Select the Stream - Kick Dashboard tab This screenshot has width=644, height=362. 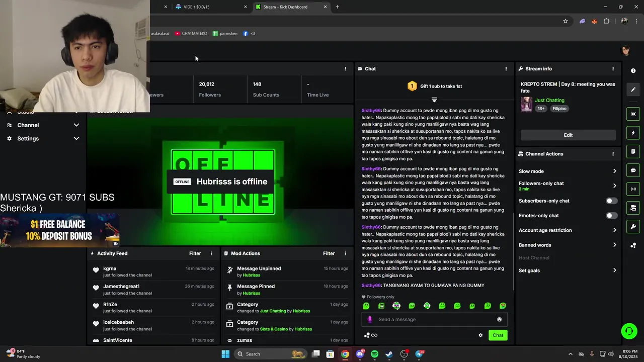click(291, 7)
